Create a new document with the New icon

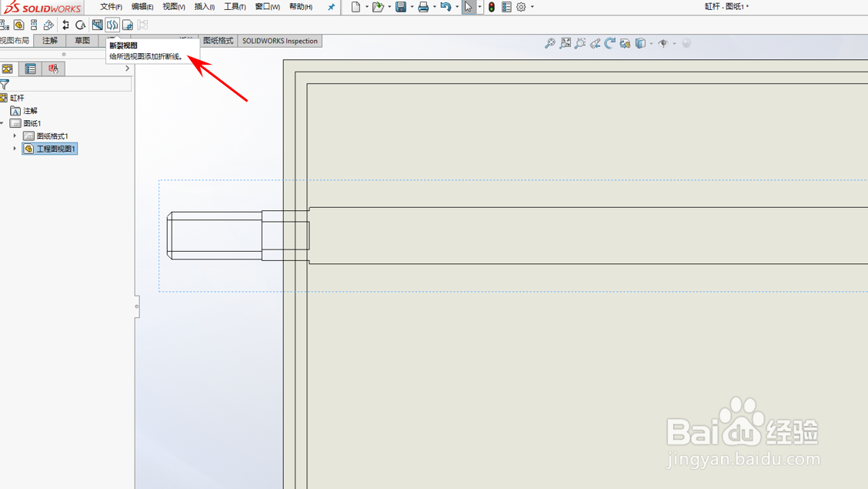tap(356, 7)
